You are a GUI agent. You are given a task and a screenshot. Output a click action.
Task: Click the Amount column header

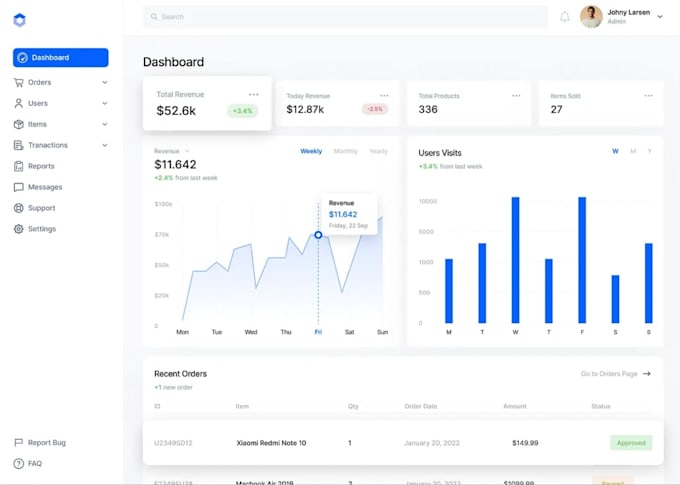pos(515,406)
